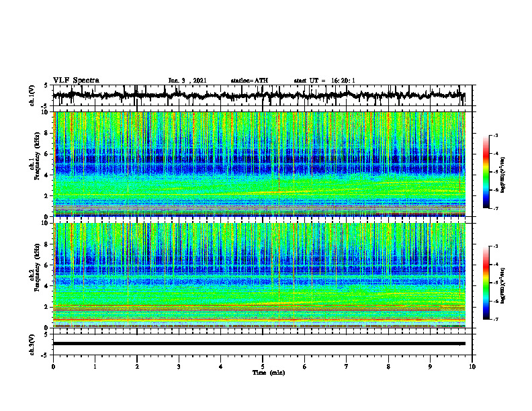Click the "-5" volt tick on ch.3(V) axis
This screenshot has height=411, width=532.
[45, 355]
